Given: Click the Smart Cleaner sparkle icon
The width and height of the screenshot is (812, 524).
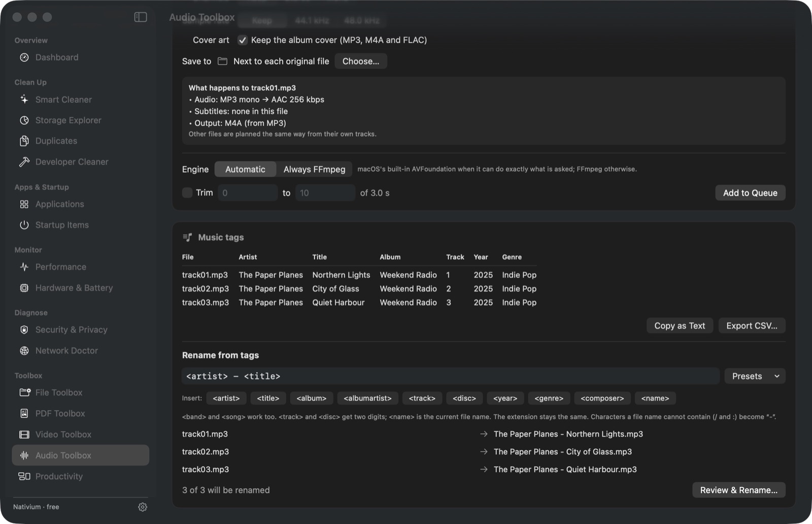Looking at the screenshot, I should pos(24,100).
